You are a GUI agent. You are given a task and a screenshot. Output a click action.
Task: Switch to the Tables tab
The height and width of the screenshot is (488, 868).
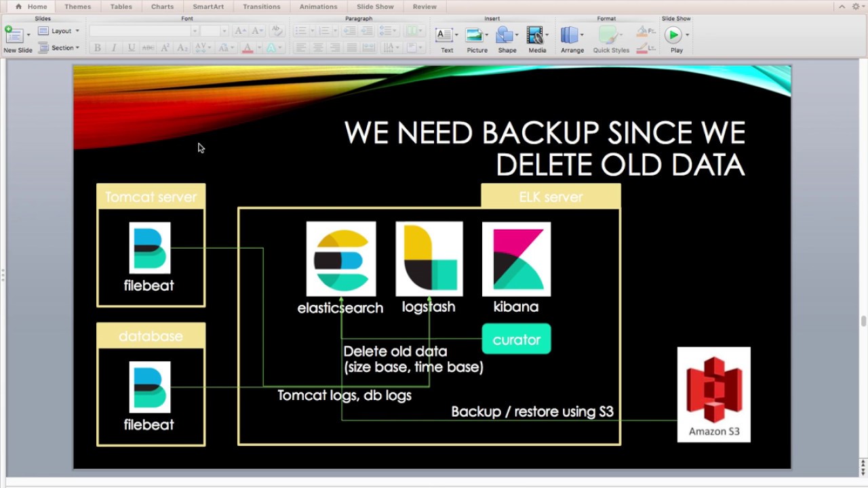pyautogui.click(x=121, y=6)
